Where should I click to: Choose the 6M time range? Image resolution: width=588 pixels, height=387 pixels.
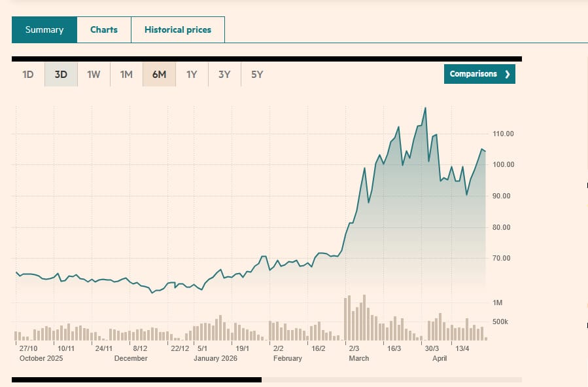pos(159,75)
